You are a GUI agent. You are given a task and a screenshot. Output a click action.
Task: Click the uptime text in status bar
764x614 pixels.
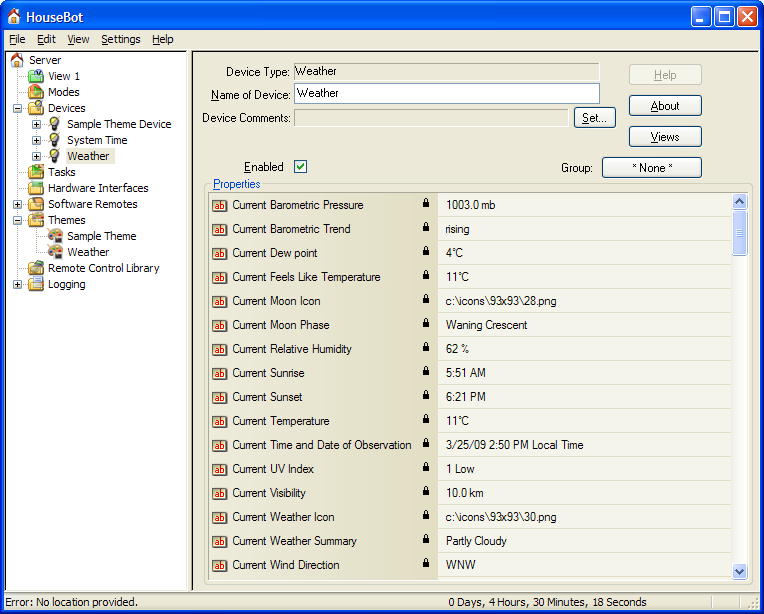click(547, 602)
